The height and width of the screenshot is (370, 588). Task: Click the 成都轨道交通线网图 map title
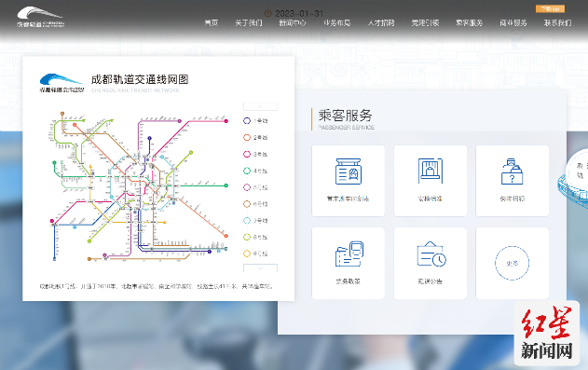(x=140, y=79)
